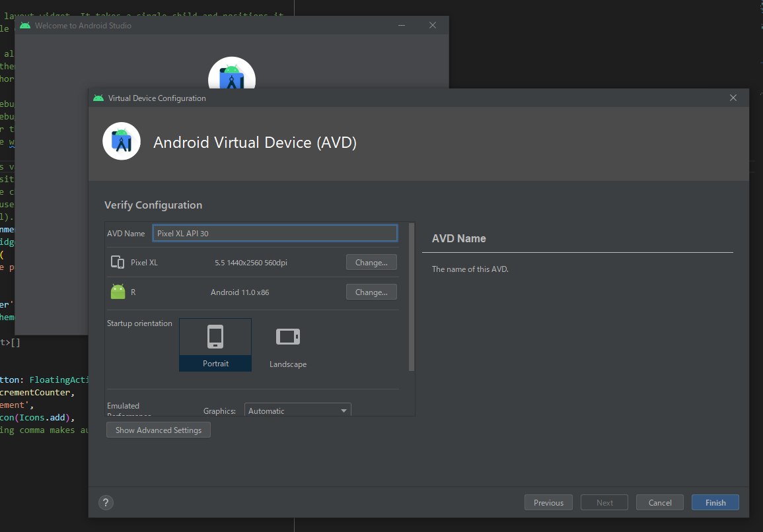The height and width of the screenshot is (532, 763).
Task: Click 'The name of this AVD.' description
Action: coord(470,269)
